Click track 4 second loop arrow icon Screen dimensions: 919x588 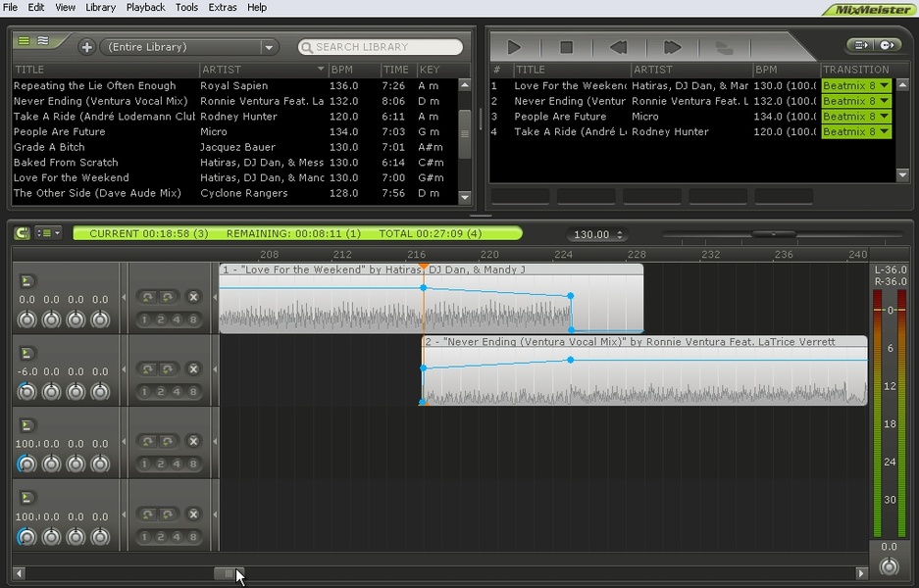click(x=167, y=514)
